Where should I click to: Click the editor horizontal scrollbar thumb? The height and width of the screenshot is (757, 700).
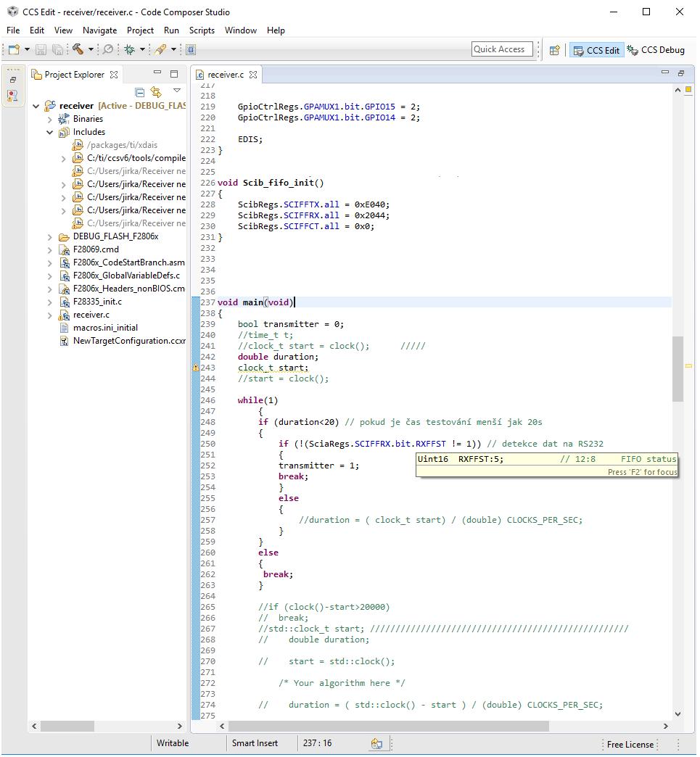click(x=388, y=726)
